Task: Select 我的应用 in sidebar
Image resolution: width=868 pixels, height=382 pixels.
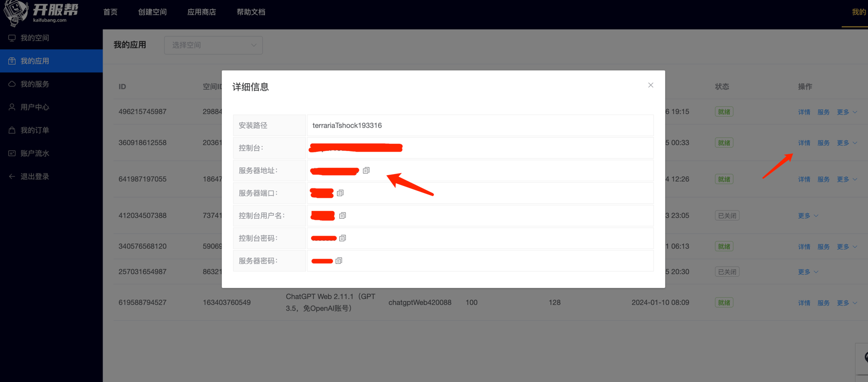Action: [51, 61]
